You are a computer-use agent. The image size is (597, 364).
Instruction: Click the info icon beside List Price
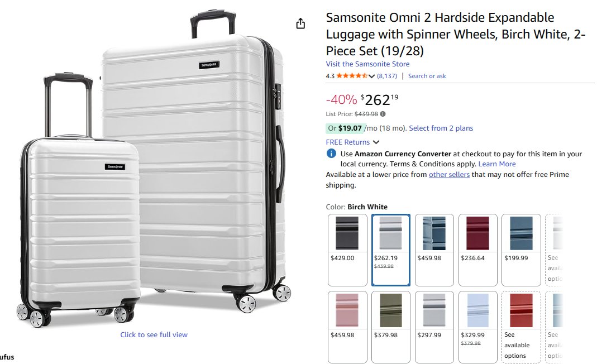click(x=383, y=114)
